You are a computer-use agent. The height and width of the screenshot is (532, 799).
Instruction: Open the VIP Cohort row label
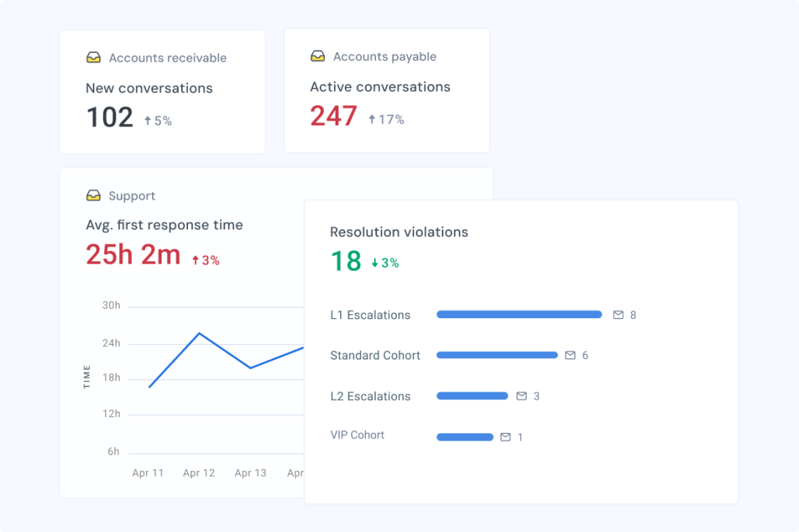pyautogui.click(x=357, y=435)
